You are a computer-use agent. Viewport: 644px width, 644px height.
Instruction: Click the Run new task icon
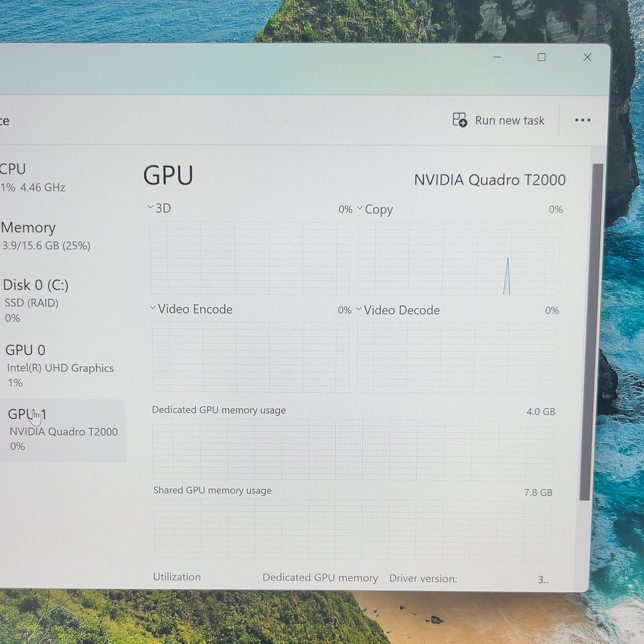[x=459, y=120]
